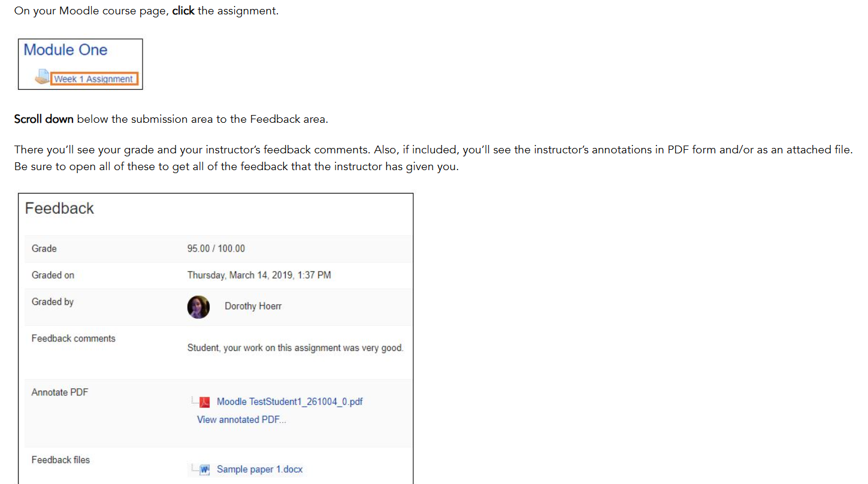
Task: Download Sample paper 1.docx feedback file
Action: (x=259, y=470)
